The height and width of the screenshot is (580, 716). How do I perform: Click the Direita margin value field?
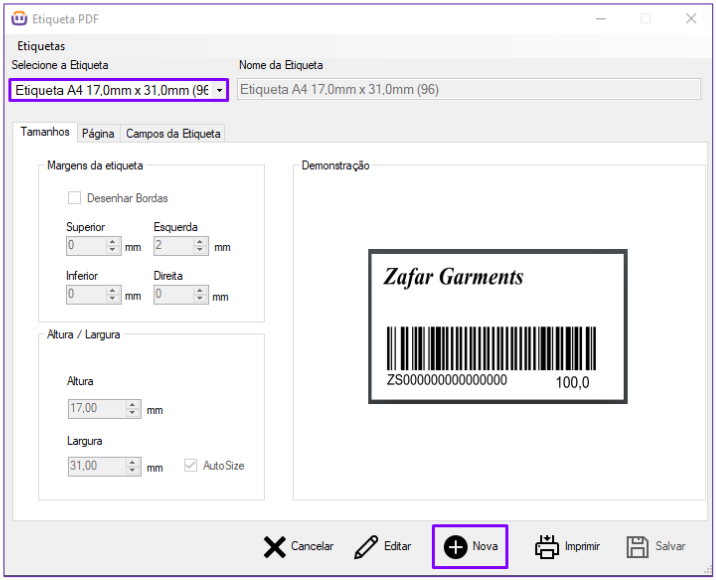(174, 295)
